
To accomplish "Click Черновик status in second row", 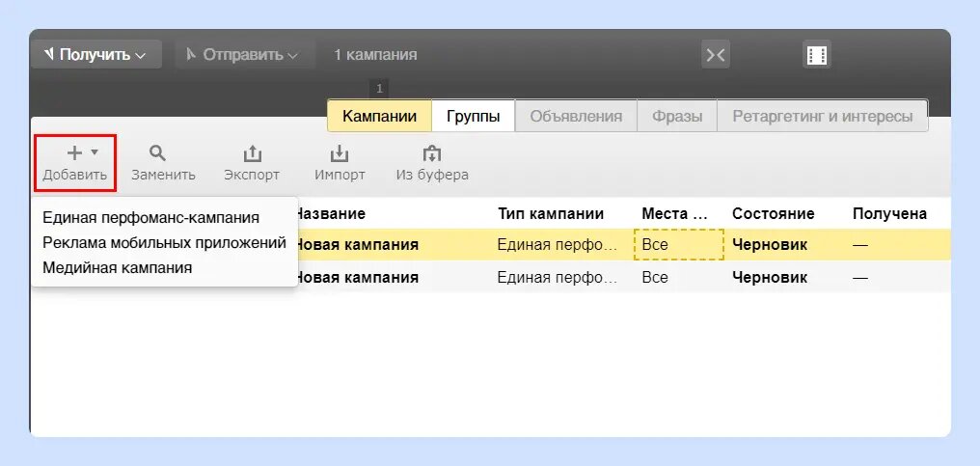I will (770, 277).
